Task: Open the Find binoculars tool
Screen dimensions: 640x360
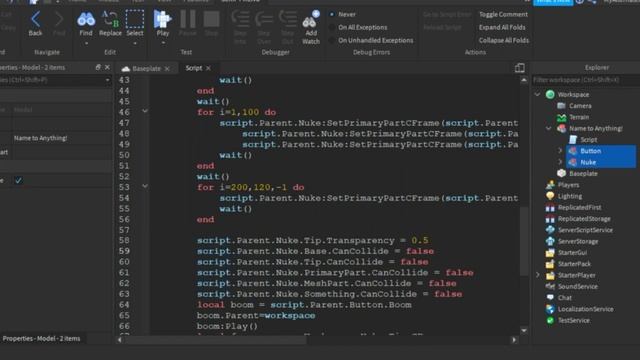Action: click(86, 24)
